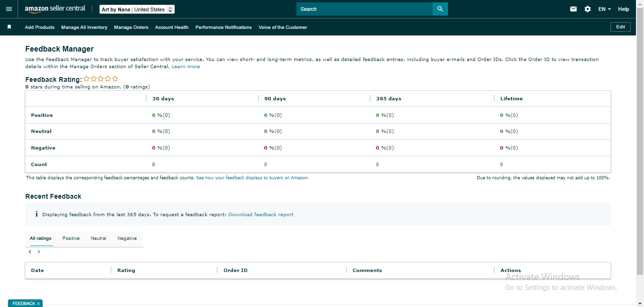
Task: Click the Comments column header
Action: coord(367,271)
